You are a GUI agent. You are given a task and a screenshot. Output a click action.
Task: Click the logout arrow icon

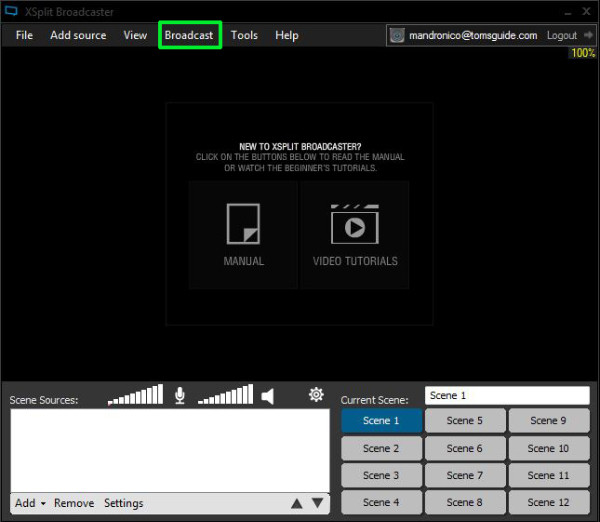(588, 35)
